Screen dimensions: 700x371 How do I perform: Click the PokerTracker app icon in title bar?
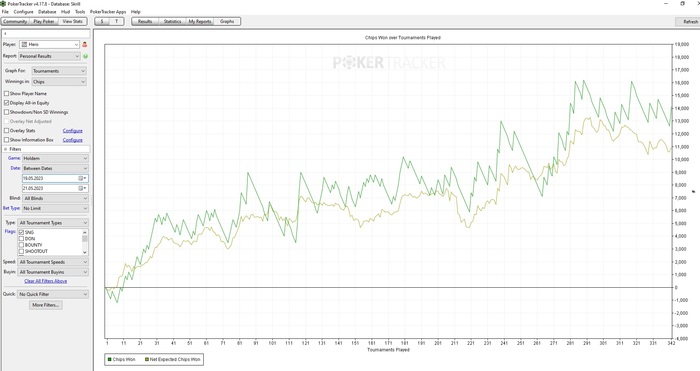3,4
